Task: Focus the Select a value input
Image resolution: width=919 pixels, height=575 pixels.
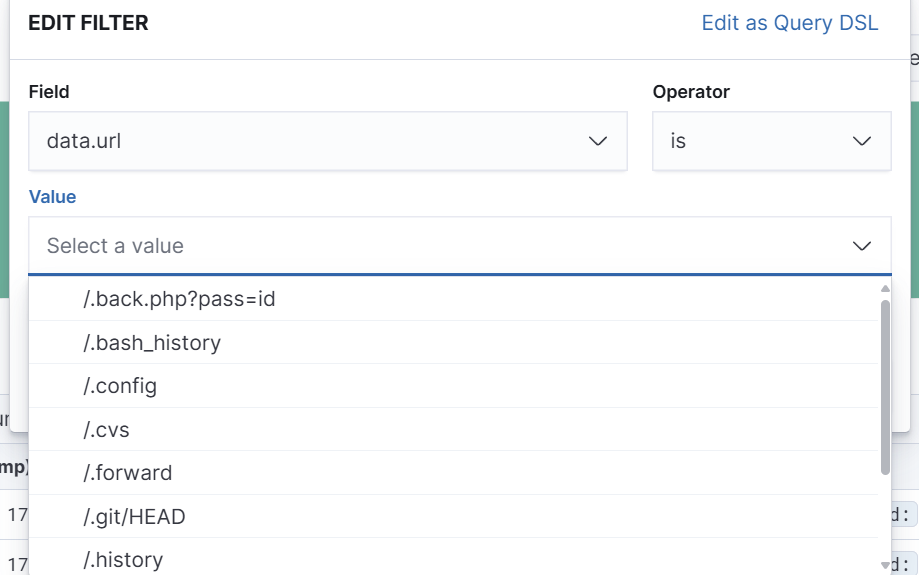Action: click(x=430, y=246)
